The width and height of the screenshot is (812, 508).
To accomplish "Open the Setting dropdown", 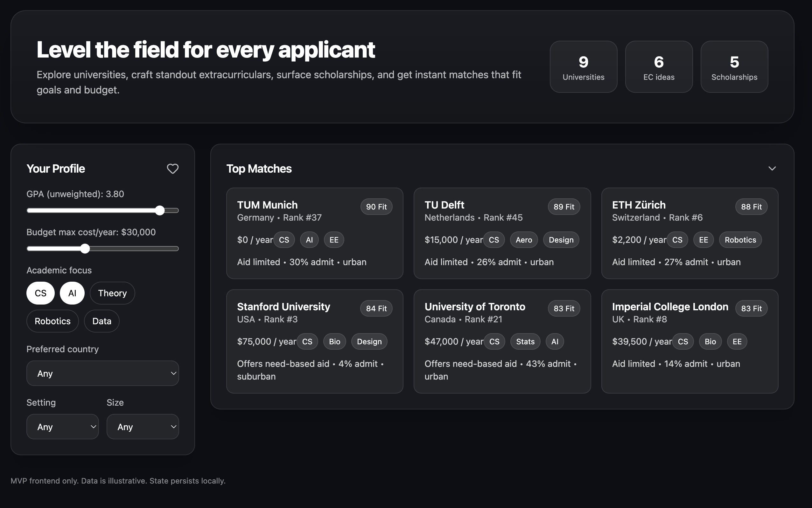I will click(x=63, y=427).
